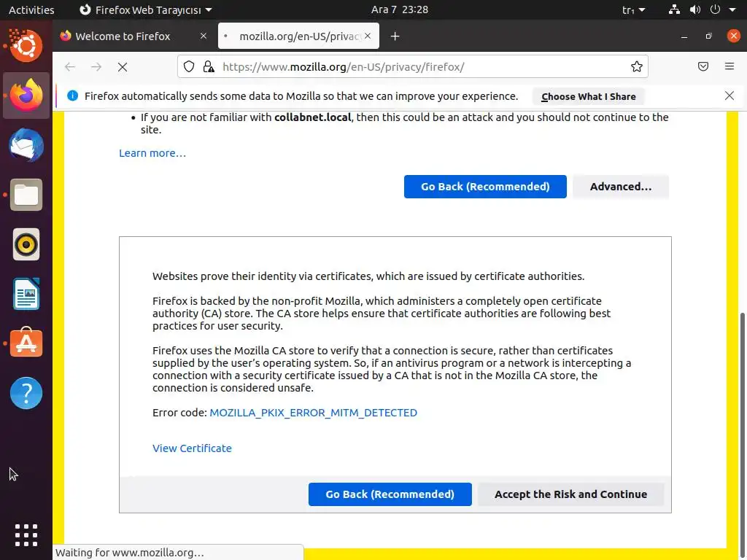The height and width of the screenshot is (560, 747).
Task: Click Choose What I Share button
Action: point(589,97)
